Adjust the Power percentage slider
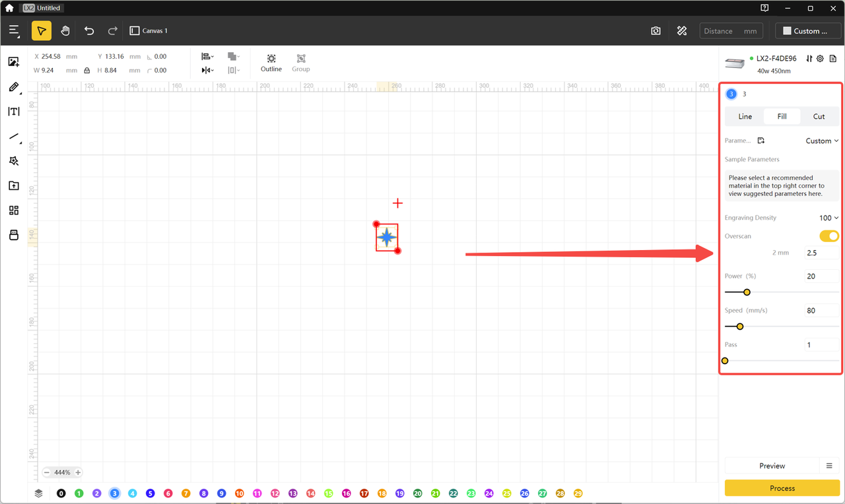 tap(747, 292)
